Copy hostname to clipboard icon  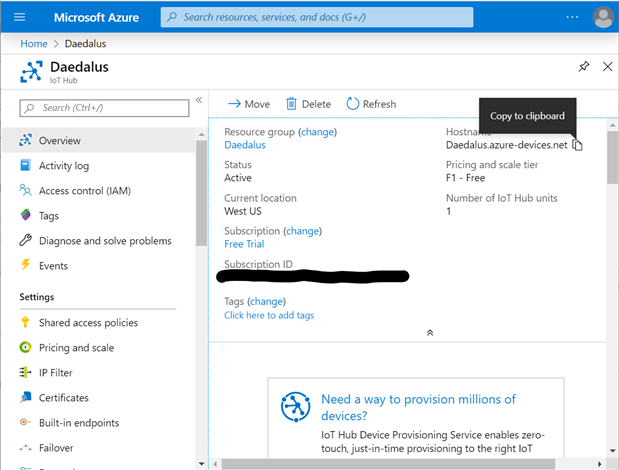point(577,145)
